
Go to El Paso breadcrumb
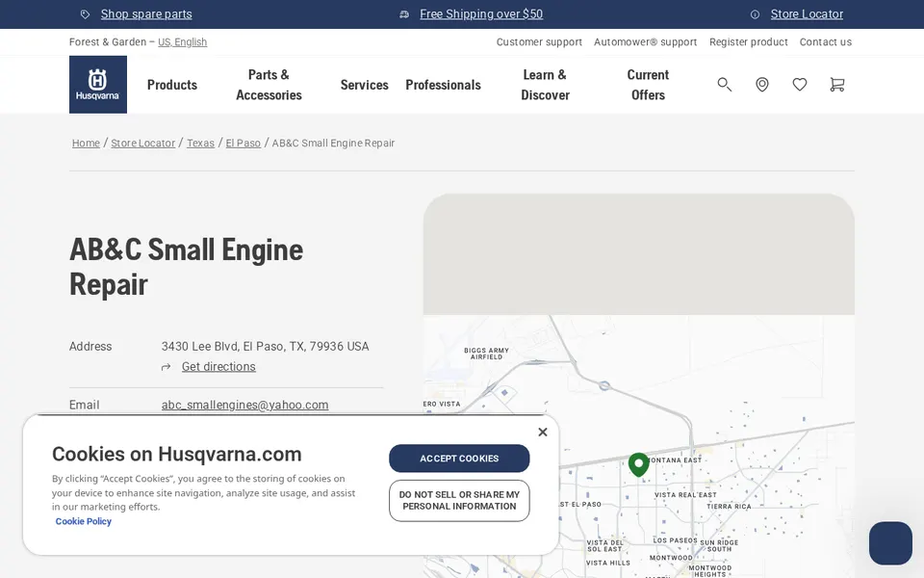coord(243,144)
